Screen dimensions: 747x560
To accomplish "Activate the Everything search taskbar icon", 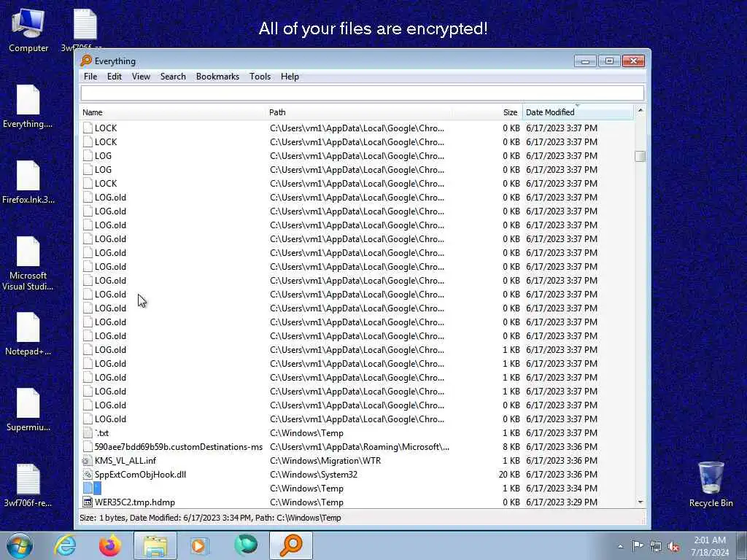I will point(291,545).
